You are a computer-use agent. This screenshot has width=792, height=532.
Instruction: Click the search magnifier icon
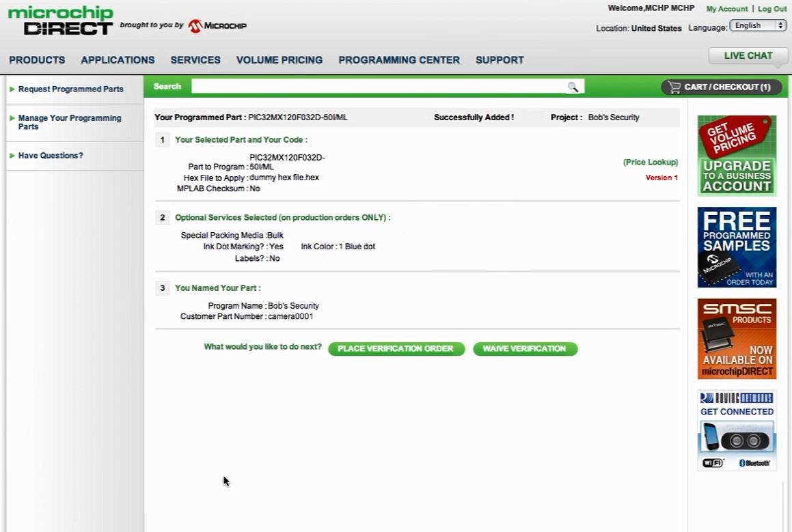coord(572,87)
